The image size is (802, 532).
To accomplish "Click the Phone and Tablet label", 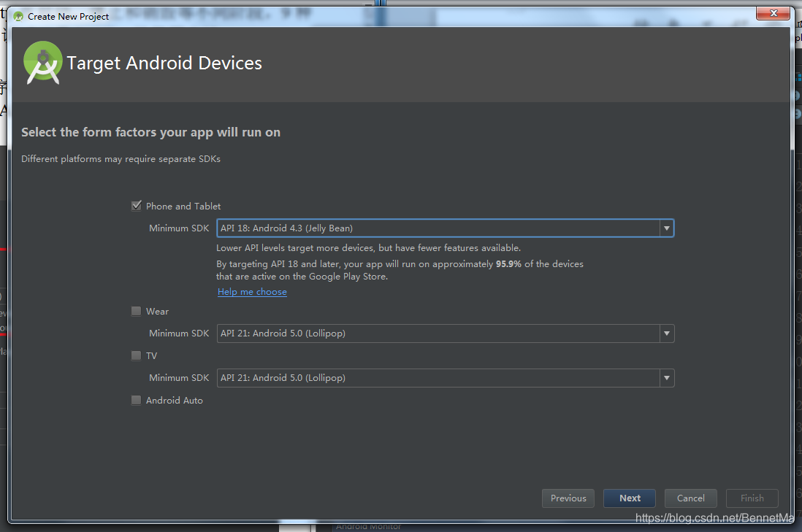I will (183, 207).
